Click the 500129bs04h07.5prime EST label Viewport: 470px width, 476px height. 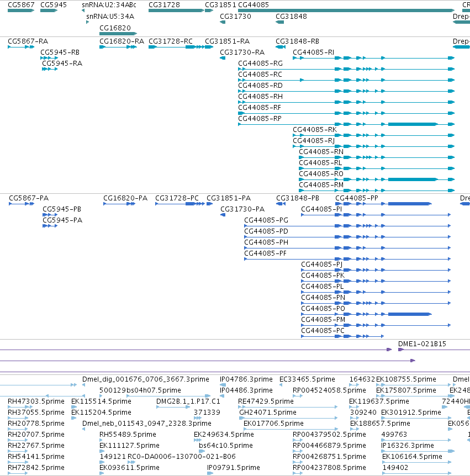(x=140, y=390)
